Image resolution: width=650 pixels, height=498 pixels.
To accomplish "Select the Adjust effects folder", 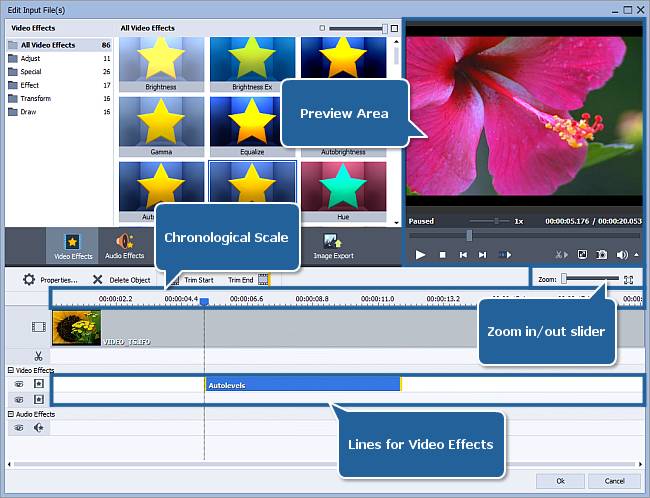I will tap(59, 58).
